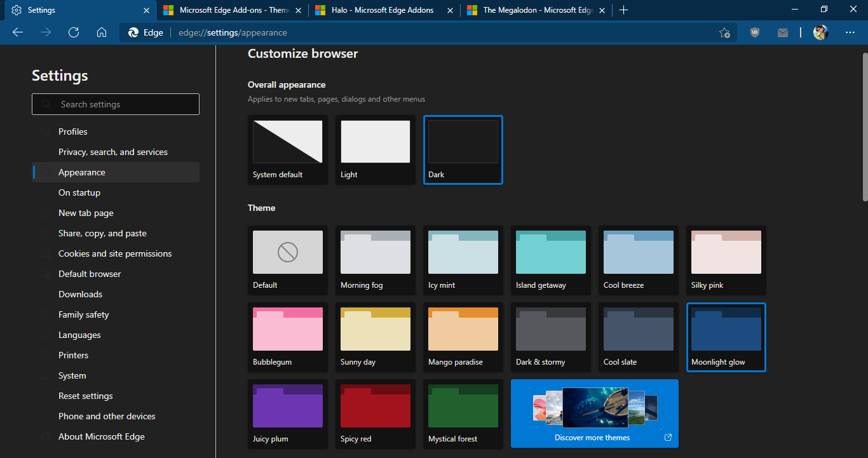Click the browser Back arrow

[18, 32]
